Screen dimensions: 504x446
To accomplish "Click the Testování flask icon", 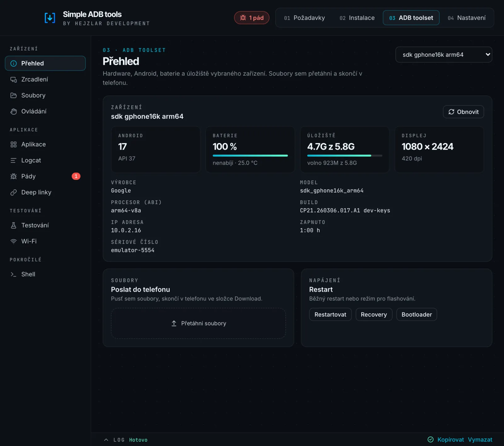I will click(x=14, y=225).
